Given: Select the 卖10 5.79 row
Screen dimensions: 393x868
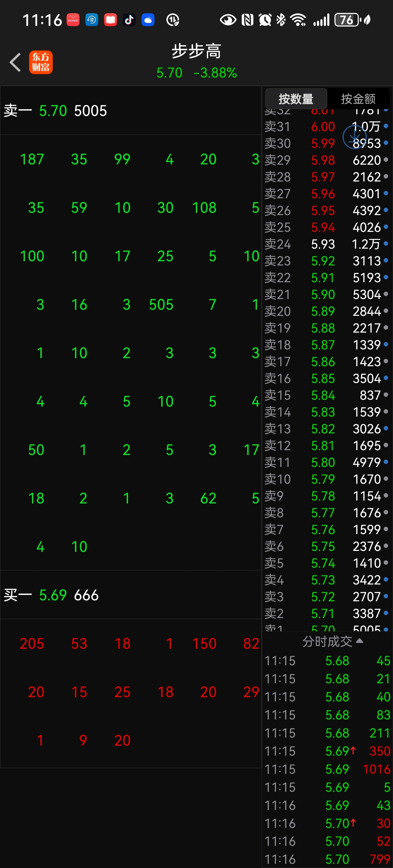Looking at the screenshot, I should (326, 479).
